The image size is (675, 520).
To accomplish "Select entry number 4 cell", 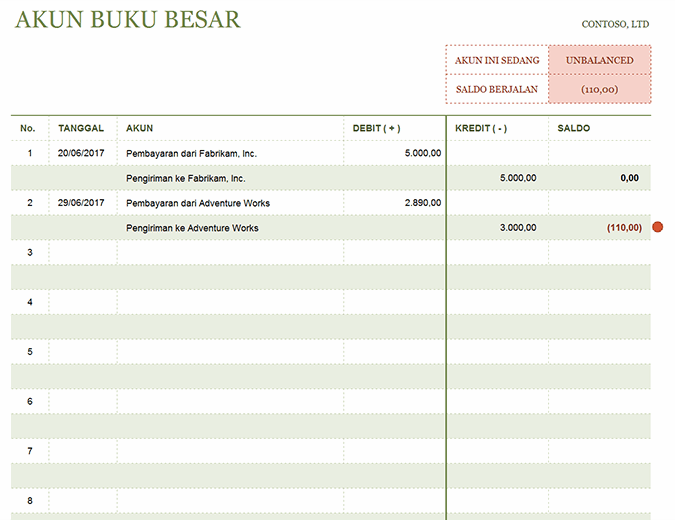I will coord(30,302).
